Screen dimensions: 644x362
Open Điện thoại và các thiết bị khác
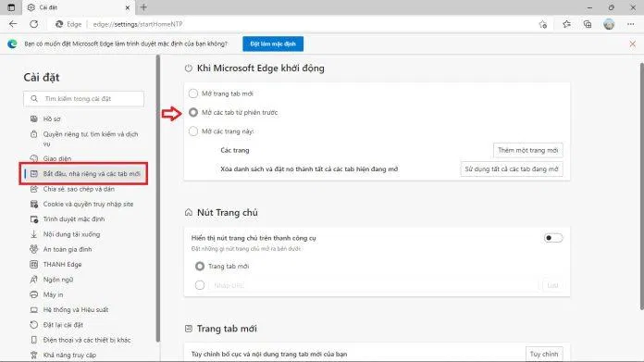click(87, 340)
